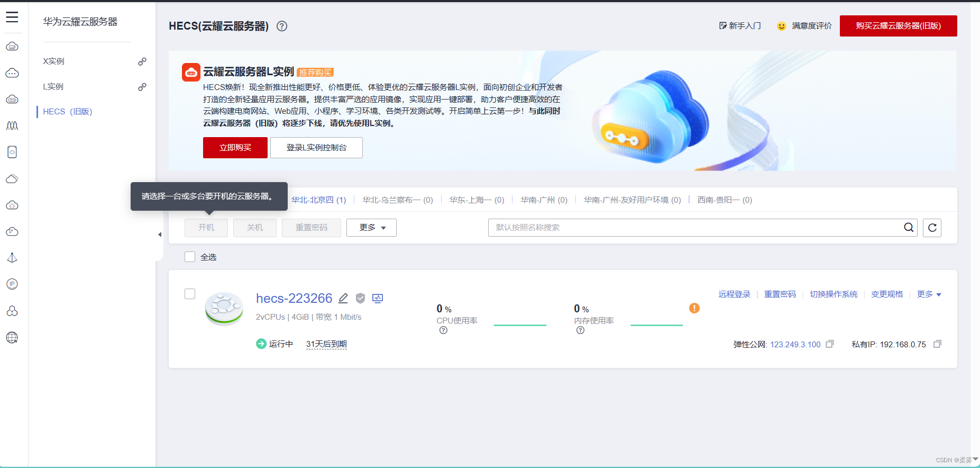Open the 新手入门 guide link
This screenshot has height=468, width=980.
coord(740,26)
